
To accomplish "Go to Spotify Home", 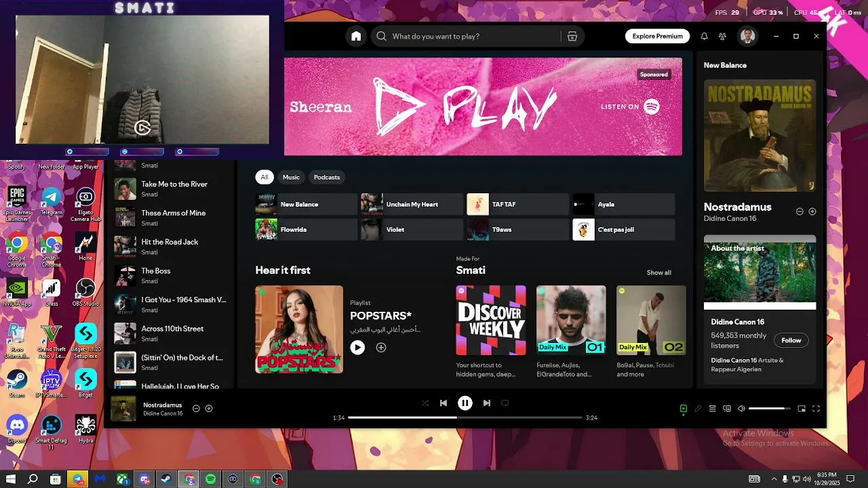I will [x=356, y=37].
